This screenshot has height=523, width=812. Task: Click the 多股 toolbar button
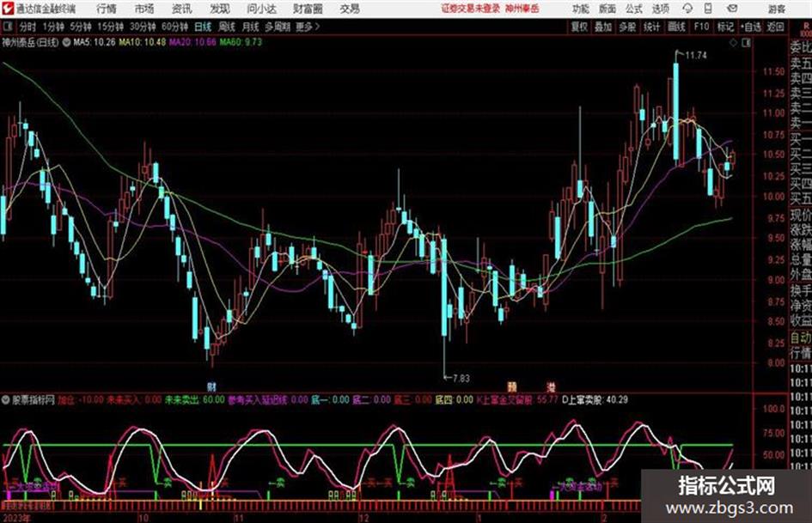click(627, 27)
